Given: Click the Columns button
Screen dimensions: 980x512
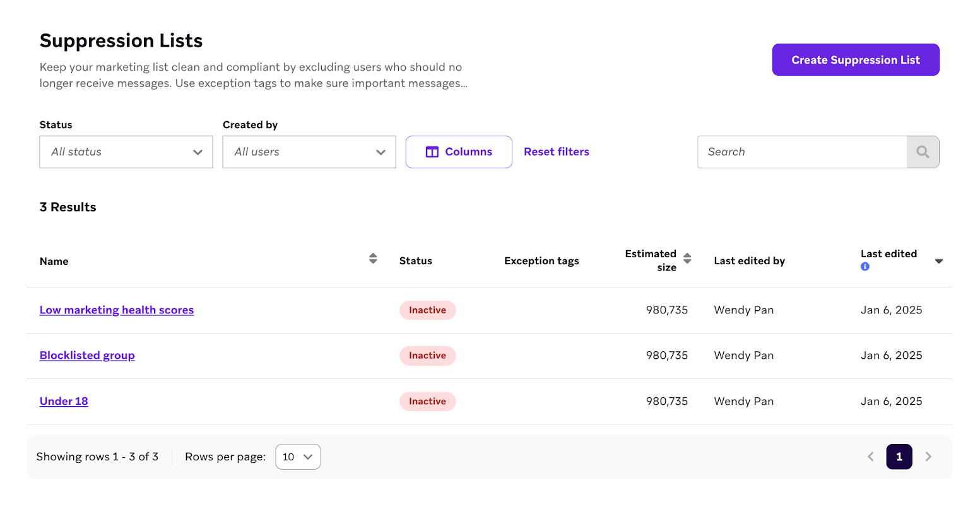Looking at the screenshot, I should click(x=459, y=152).
